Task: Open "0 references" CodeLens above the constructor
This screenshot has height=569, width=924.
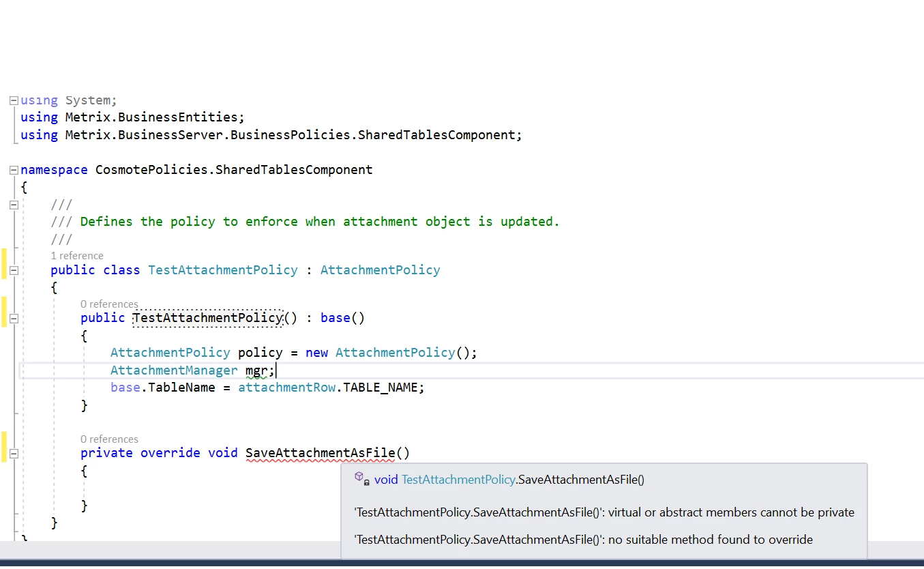Action: (x=109, y=304)
